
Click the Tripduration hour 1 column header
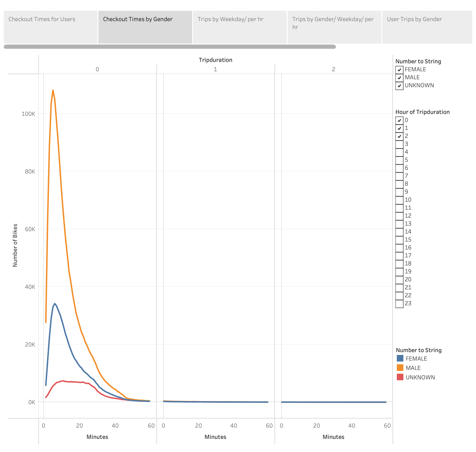click(216, 69)
